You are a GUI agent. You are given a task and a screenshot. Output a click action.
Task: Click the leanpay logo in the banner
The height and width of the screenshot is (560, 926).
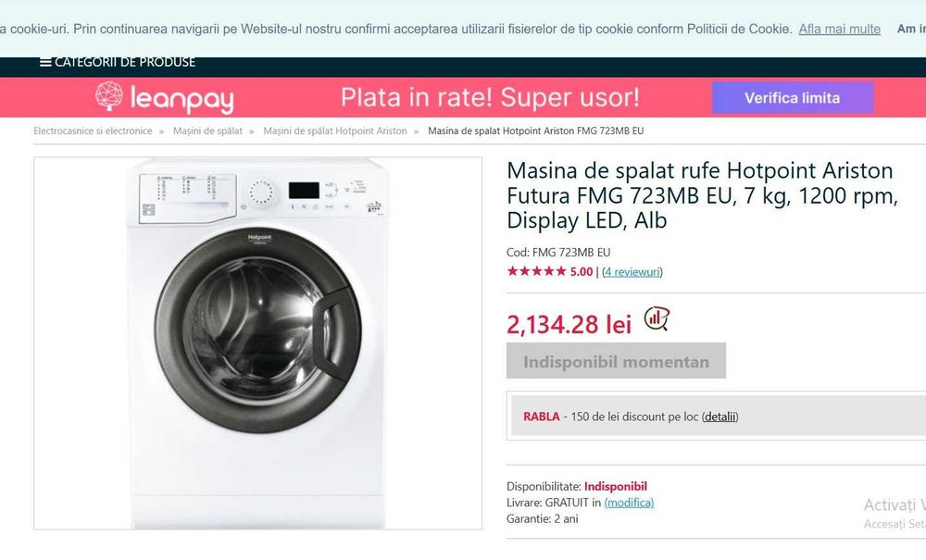click(x=164, y=97)
